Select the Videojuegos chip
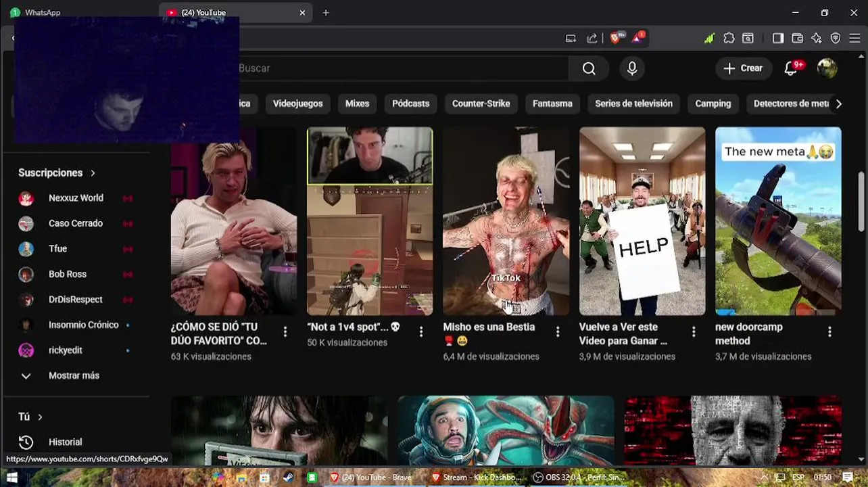 point(298,103)
